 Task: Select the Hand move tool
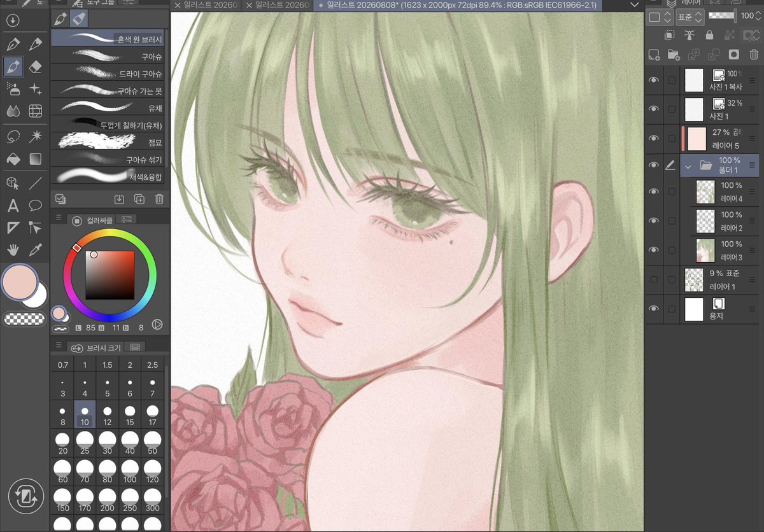(13, 249)
